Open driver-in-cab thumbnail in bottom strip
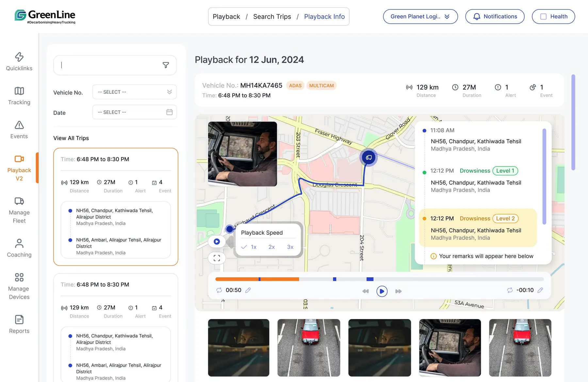Screen dimensions: 588x382 pos(450,348)
